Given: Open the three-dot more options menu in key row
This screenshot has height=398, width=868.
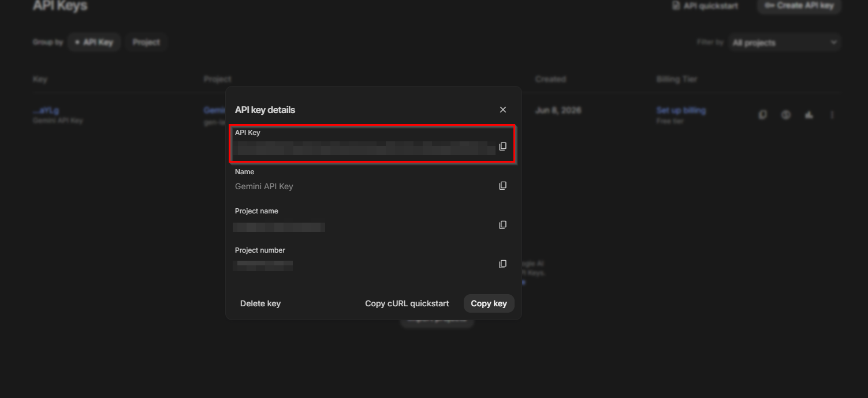Looking at the screenshot, I should tap(832, 115).
